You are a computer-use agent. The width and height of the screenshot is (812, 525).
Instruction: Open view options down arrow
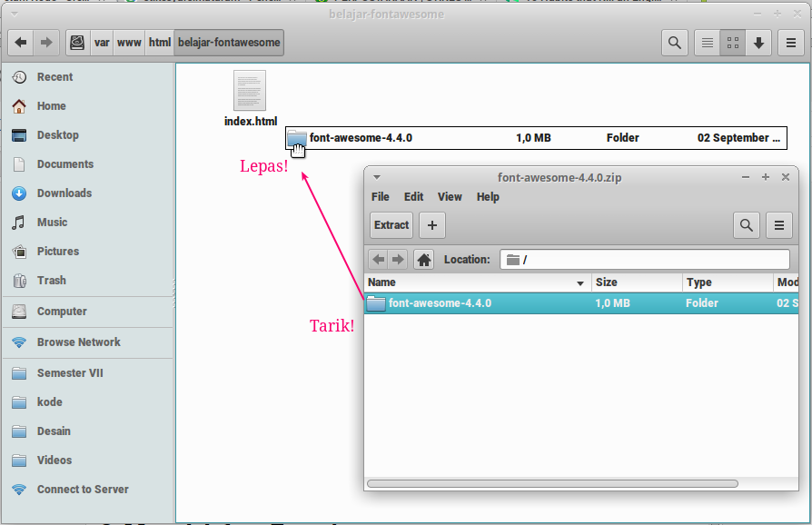point(758,43)
